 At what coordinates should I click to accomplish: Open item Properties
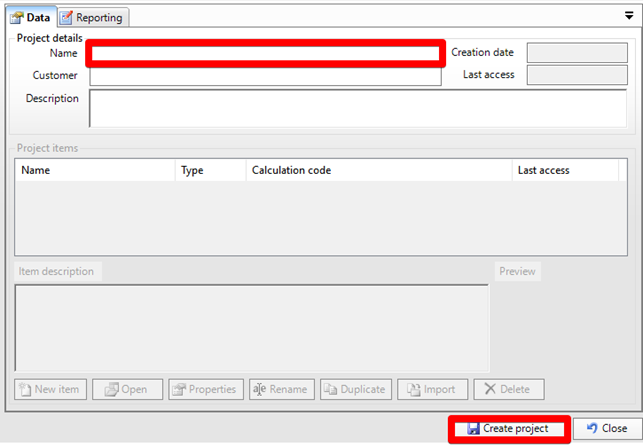pos(206,389)
